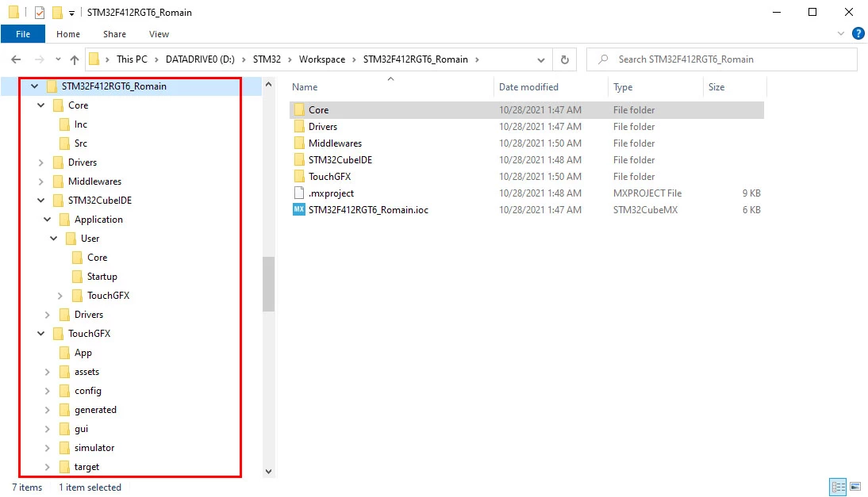868x497 pixels.
Task: Click the address bar root folder icon
Action: pyautogui.click(x=94, y=59)
